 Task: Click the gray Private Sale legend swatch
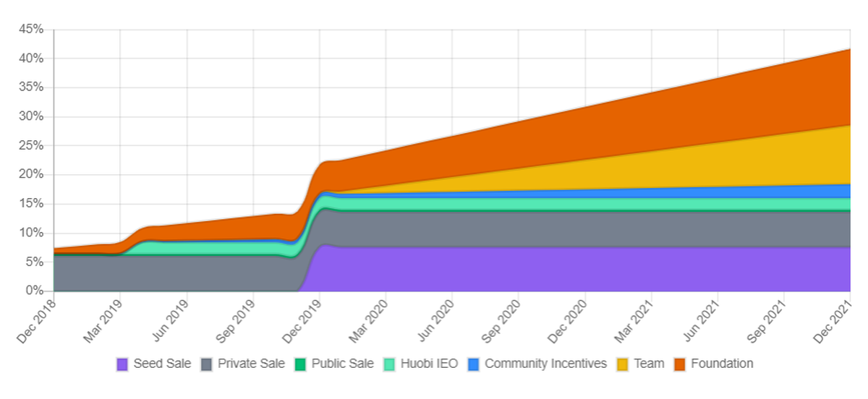(206, 364)
